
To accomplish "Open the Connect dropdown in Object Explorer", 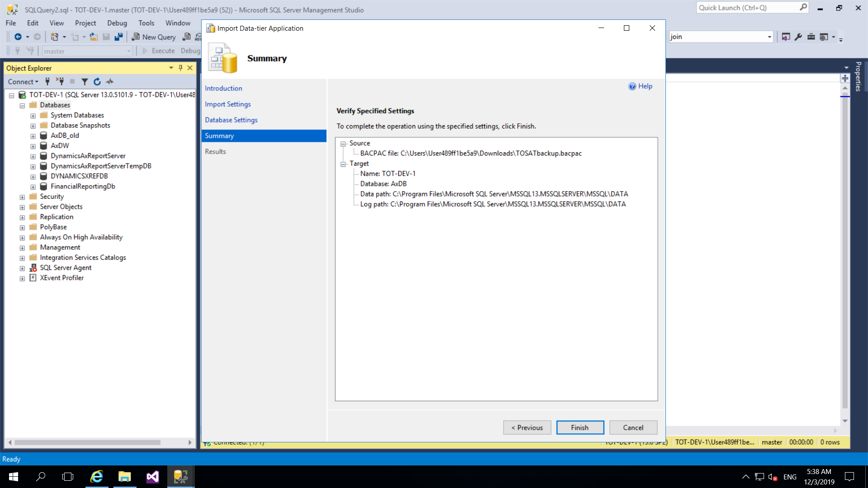I will pos(23,82).
